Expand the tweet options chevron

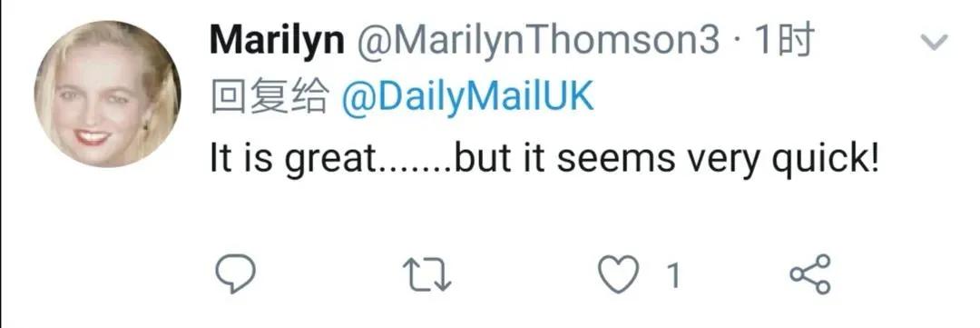(x=935, y=43)
